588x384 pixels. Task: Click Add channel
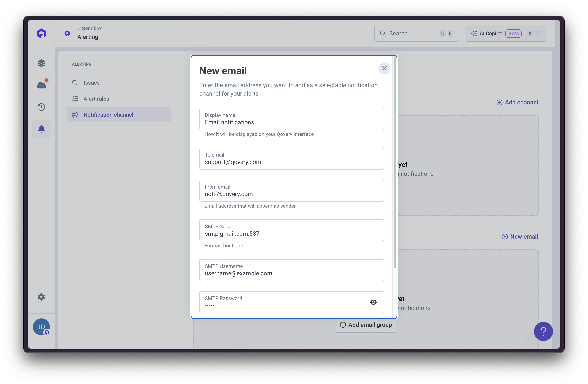tap(517, 102)
